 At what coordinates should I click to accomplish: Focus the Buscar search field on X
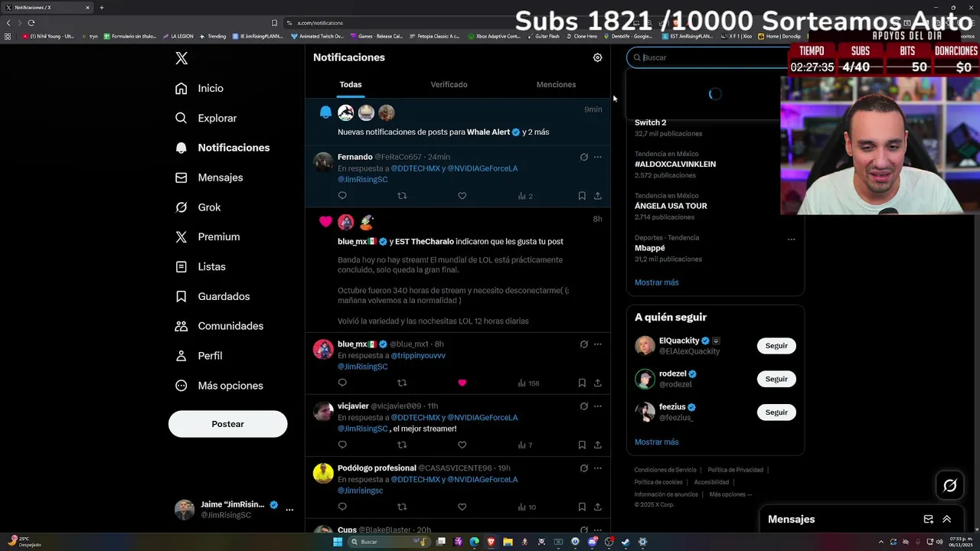708,57
